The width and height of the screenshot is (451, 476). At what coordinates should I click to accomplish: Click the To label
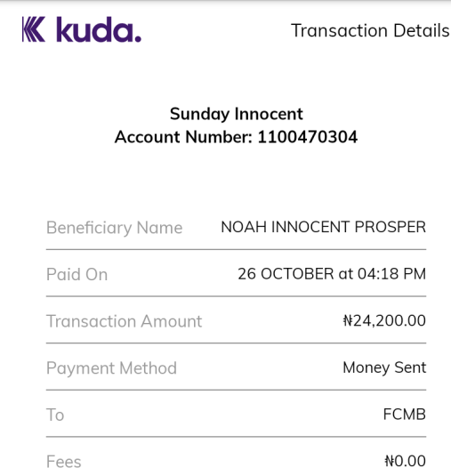click(x=55, y=415)
